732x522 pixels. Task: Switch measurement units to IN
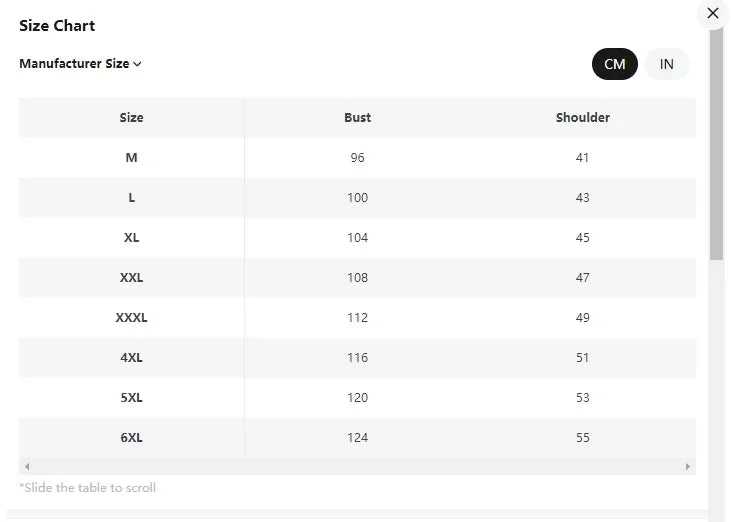pyautogui.click(x=666, y=64)
